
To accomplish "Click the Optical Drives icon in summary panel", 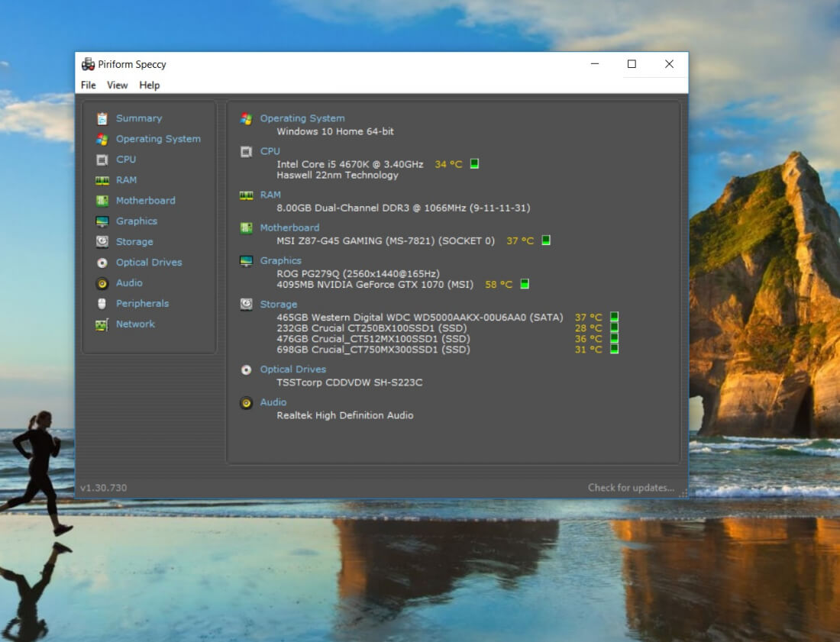I will tap(247, 370).
